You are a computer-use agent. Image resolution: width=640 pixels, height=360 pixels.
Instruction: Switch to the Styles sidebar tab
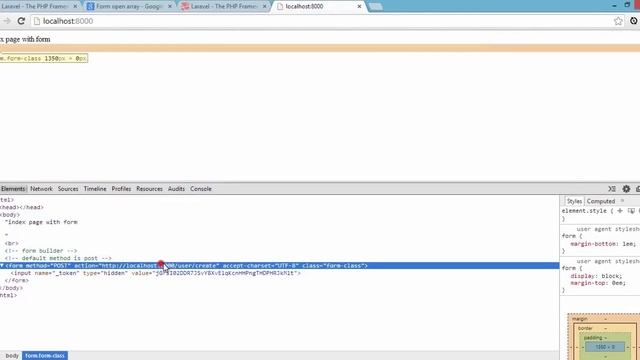click(x=574, y=201)
